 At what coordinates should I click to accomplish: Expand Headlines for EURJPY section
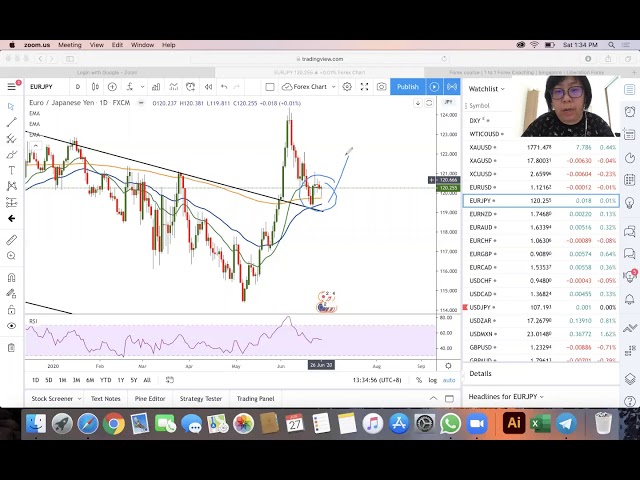coord(505,397)
